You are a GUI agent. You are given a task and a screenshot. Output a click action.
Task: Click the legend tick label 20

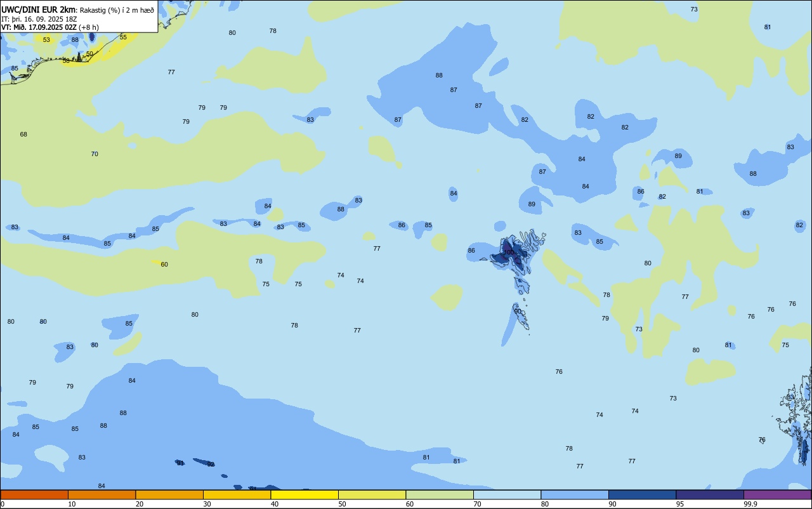[x=140, y=504]
